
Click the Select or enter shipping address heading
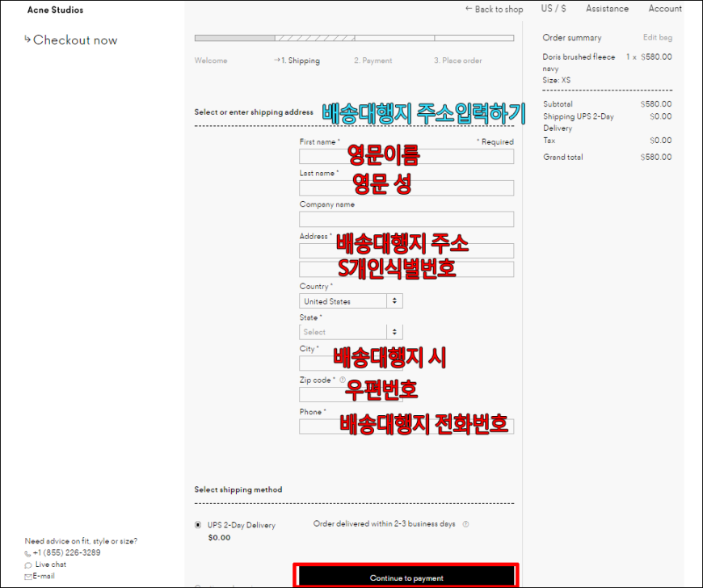(254, 112)
